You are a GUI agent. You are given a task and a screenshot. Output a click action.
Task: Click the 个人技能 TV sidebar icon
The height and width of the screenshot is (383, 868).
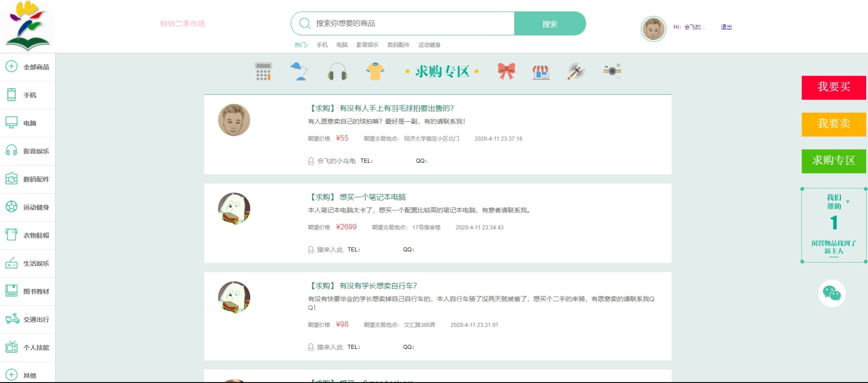point(12,347)
